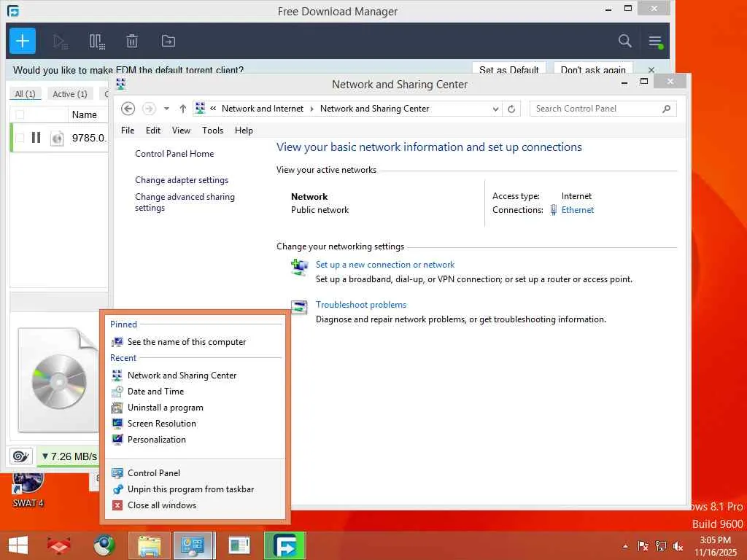Tick the checkbox for the 9785.0 download row

pyautogui.click(x=20, y=138)
